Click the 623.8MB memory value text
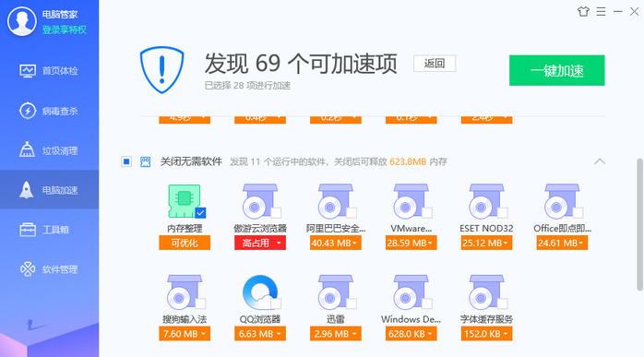Viewport: 644px width, 357px height. [408, 161]
